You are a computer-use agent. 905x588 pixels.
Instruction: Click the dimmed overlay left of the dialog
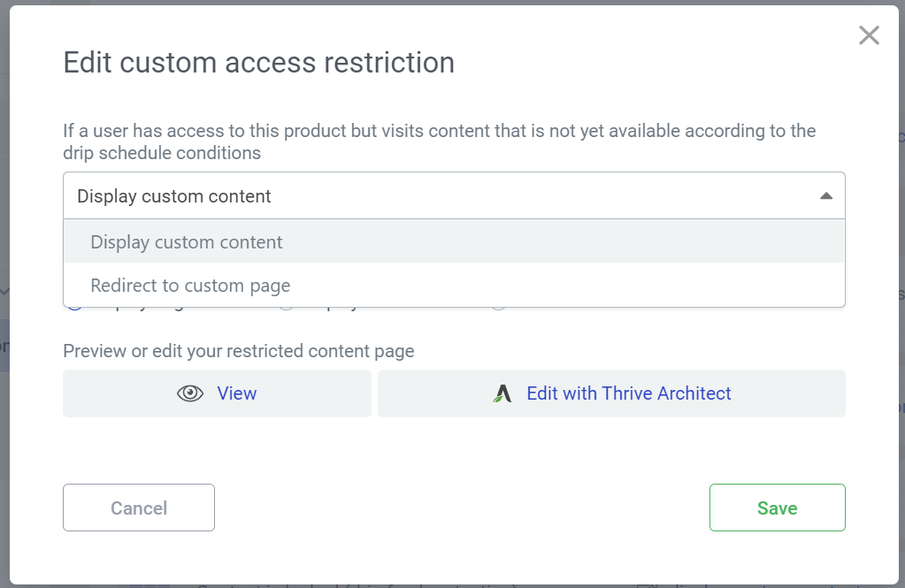pyautogui.click(x=4, y=173)
